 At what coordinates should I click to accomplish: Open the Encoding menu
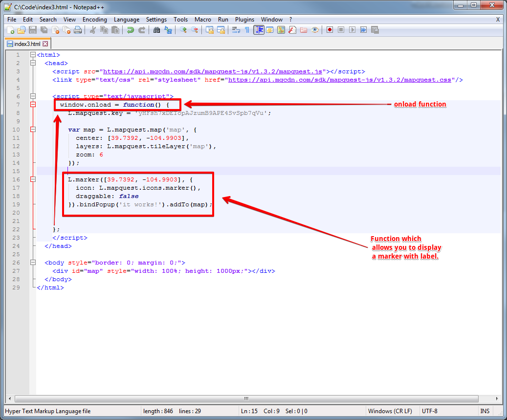pos(94,20)
